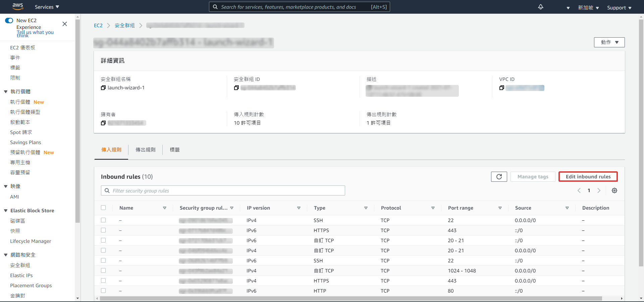Go to previous page of rules

(579, 190)
